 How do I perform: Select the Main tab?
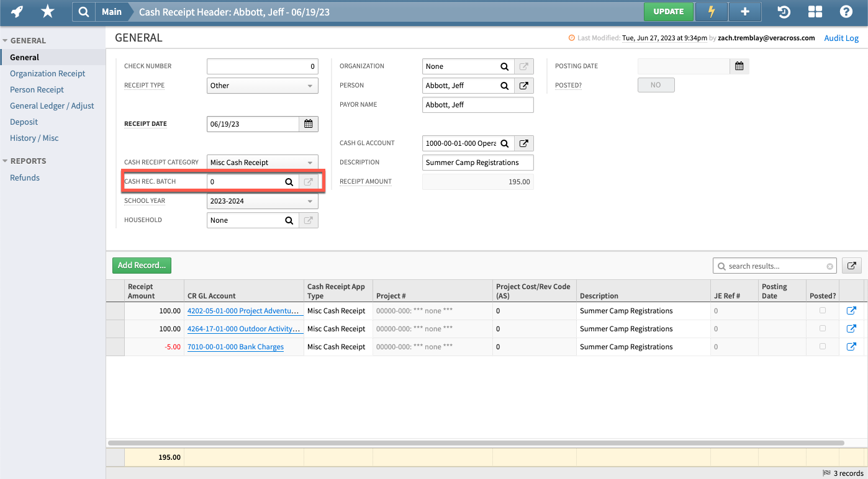click(111, 11)
